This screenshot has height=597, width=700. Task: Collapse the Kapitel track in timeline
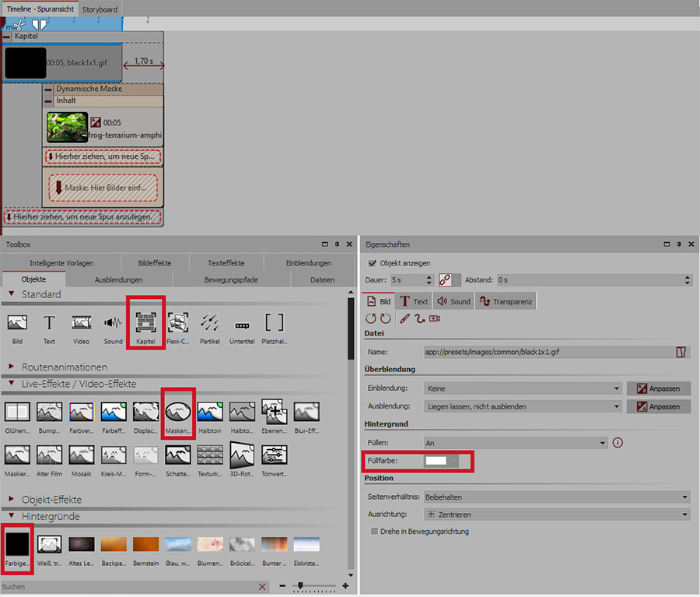(7, 37)
